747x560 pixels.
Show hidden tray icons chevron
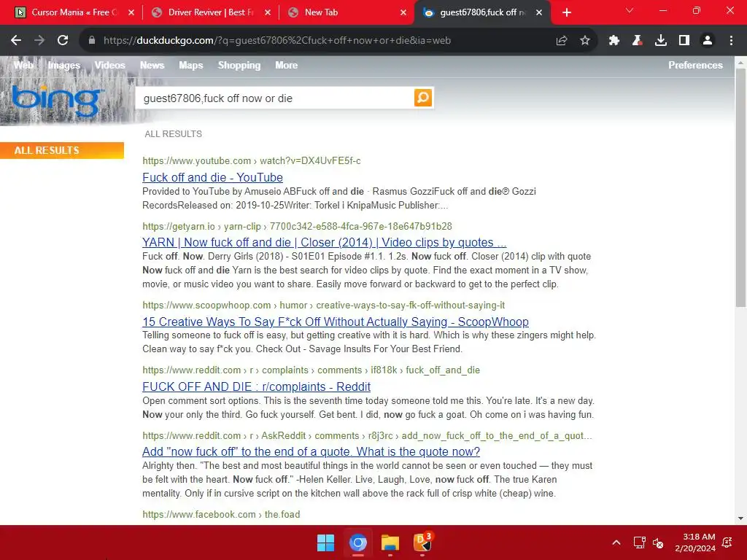click(616, 542)
